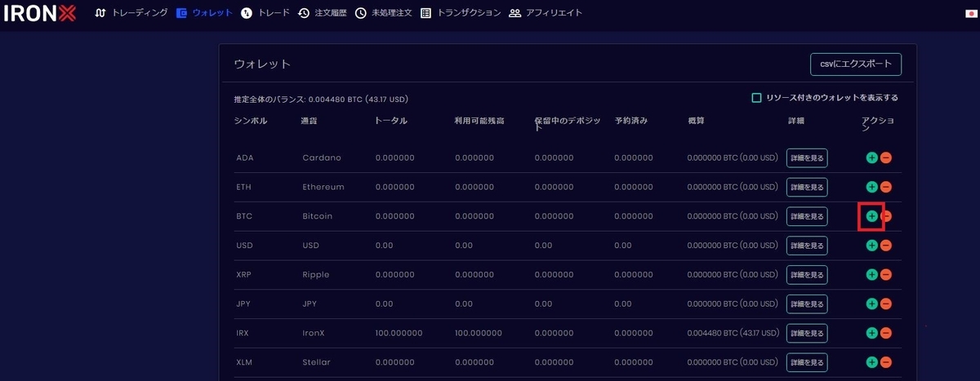The image size is (980, 381).
Task: Open the トランザクション page
Action: point(461,13)
